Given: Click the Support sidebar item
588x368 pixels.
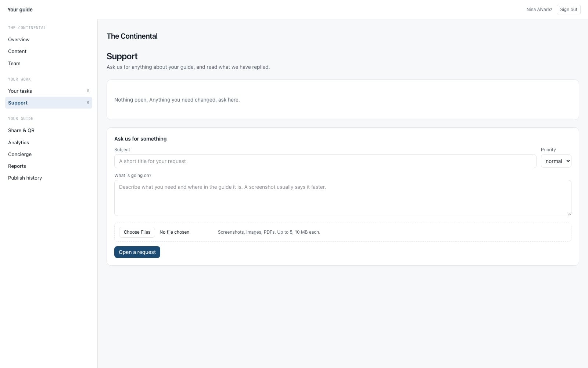Looking at the screenshot, I should point(49,103).
